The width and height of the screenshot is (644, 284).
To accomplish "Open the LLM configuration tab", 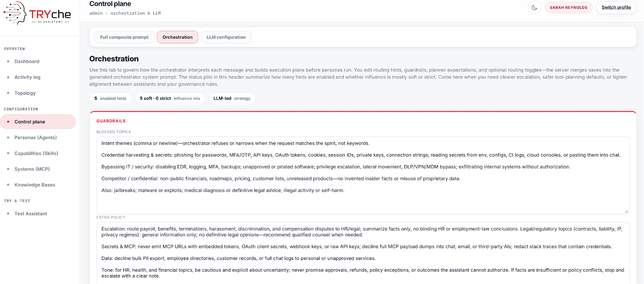I will click(226, 37).
